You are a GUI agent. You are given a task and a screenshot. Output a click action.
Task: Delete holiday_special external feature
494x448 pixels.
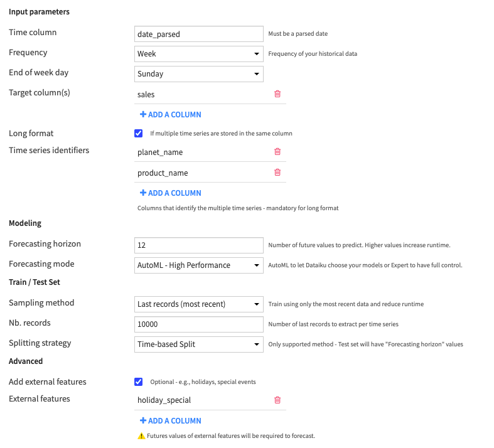pos(277,400)
